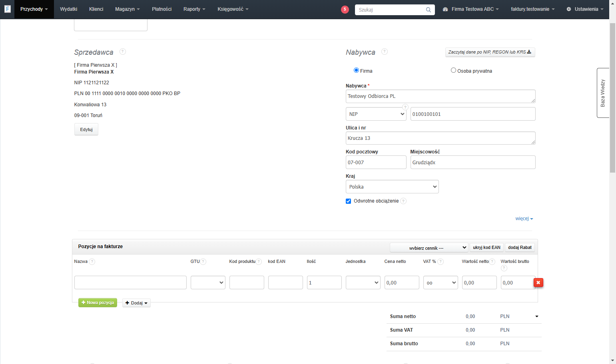Screen dimensions: 616x364
Task: Open the Magazyn menu
Action: coord(127,9)
